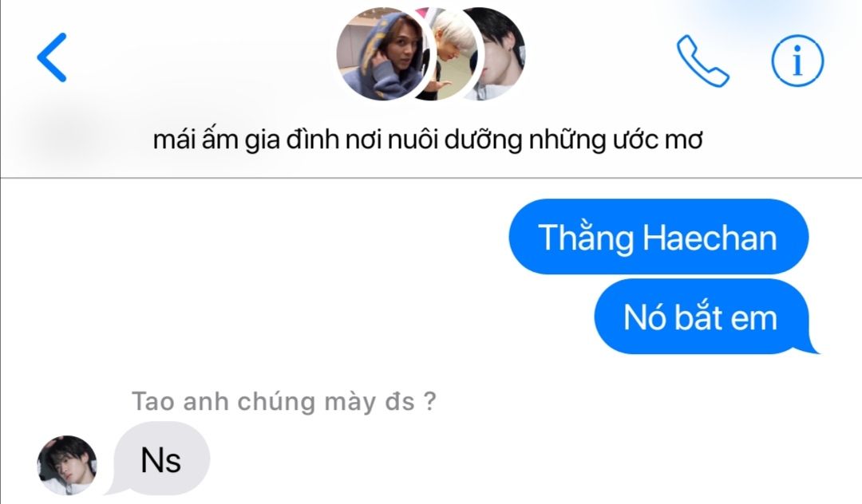Click the word Haechan in blue bubble
Screen dimensions: 862x504
pos(710,238)
